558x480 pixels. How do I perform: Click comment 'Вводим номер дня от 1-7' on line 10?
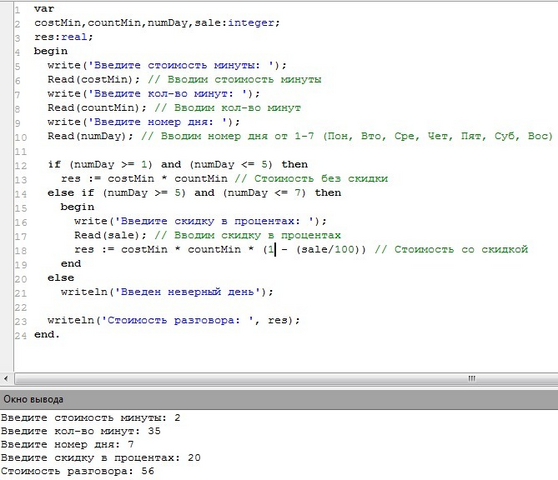pos(237,136)
